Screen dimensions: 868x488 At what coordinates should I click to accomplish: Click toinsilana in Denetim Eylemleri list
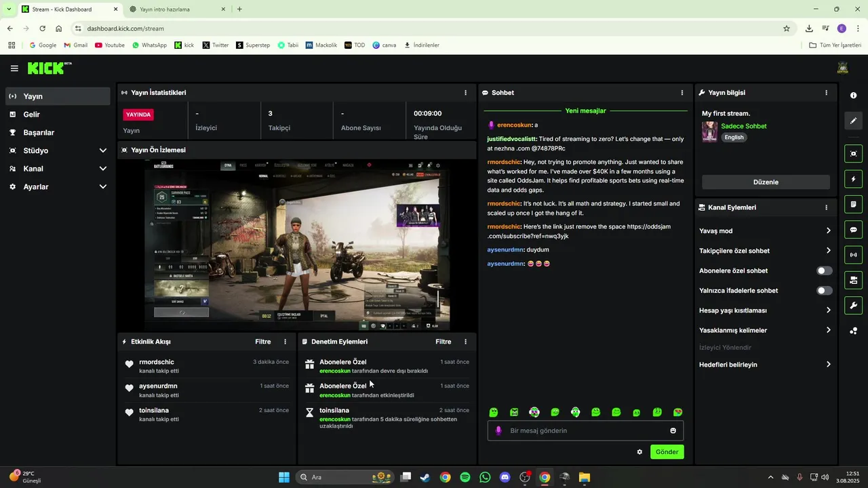[x=334, y=410]
